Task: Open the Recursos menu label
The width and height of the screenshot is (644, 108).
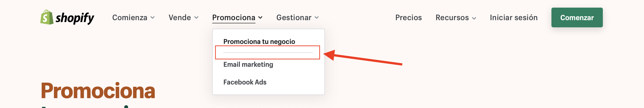Action: [452, 17]
